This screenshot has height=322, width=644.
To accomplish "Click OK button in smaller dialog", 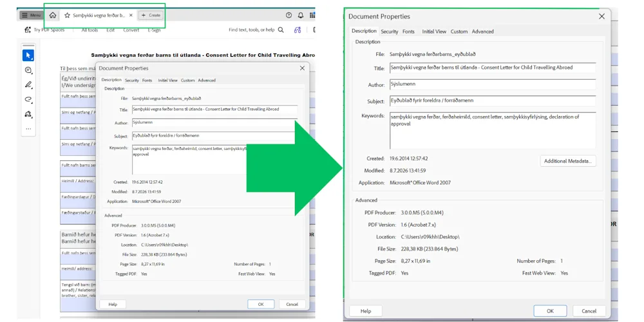I will (261, 305).
